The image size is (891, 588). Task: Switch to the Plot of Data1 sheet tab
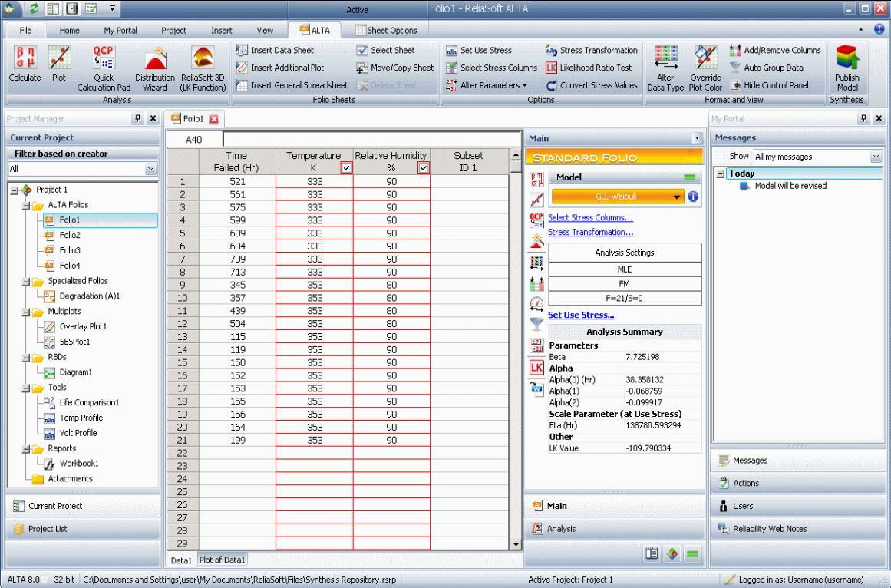click(223, 560)
